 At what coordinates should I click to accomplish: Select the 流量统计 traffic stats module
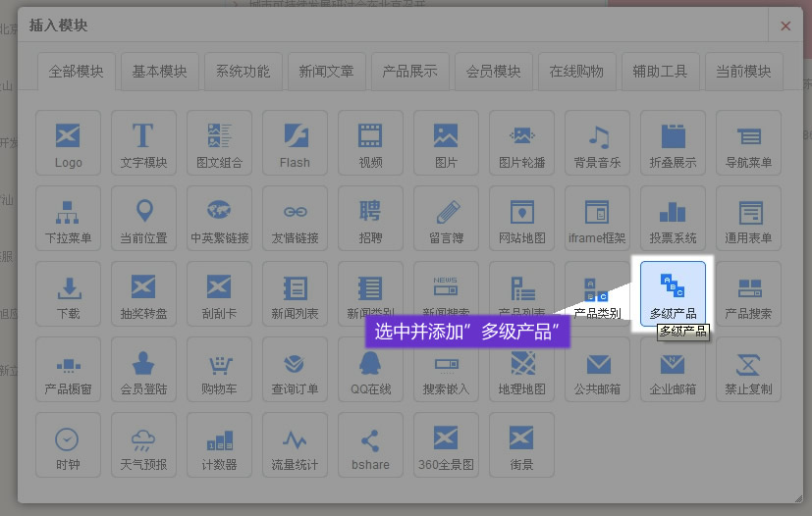(x=295, y=444)
